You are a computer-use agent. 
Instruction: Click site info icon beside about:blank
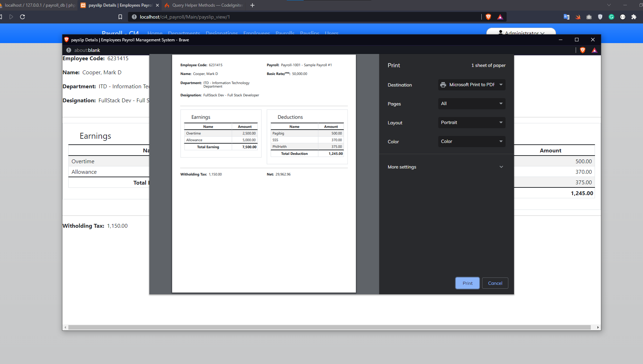click(69, 50)
